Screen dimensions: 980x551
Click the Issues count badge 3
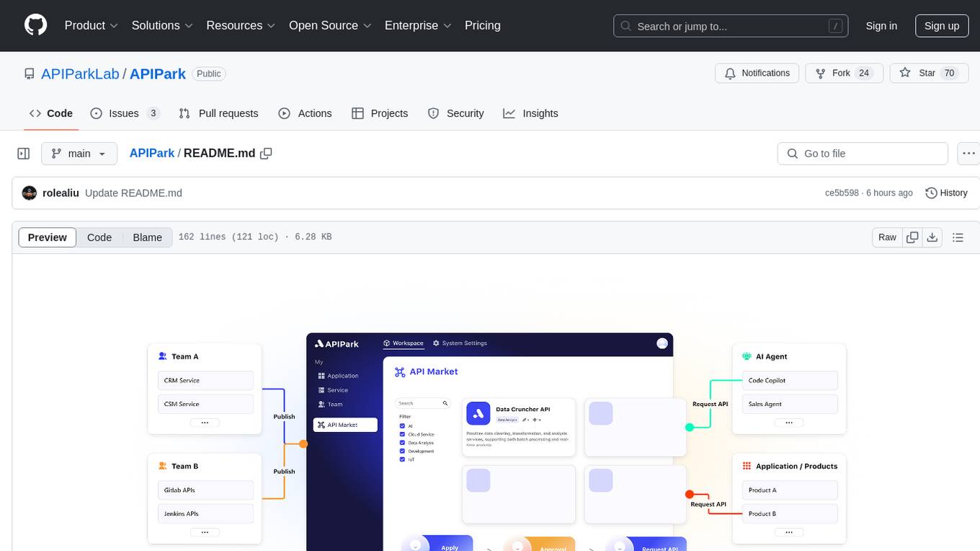[x=153, y=113]
